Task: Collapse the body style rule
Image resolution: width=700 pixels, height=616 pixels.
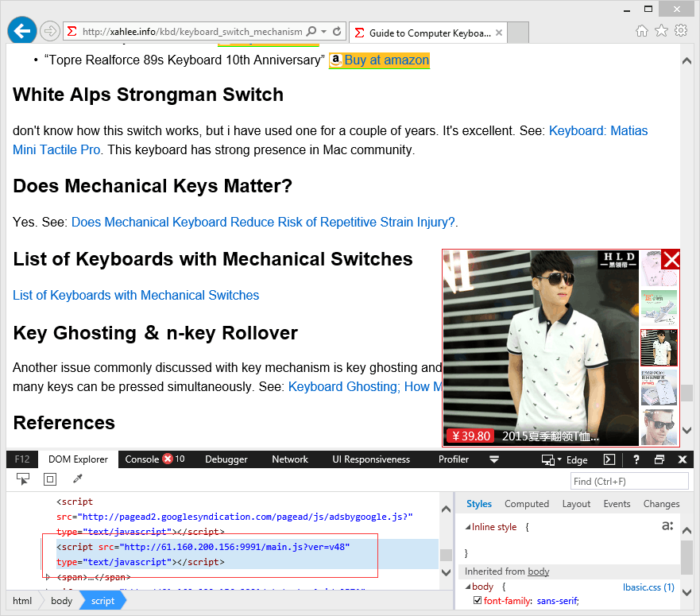Action: pos(468,587)
